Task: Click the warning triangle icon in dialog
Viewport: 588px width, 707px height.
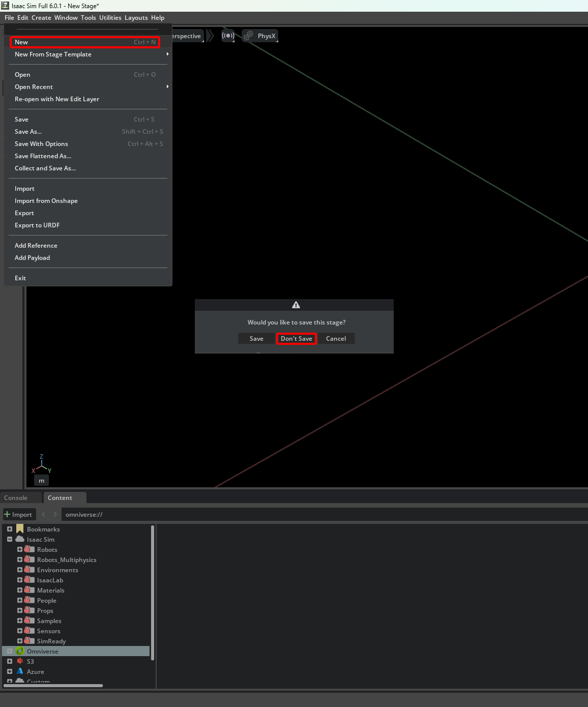Action: coord(296,305)
